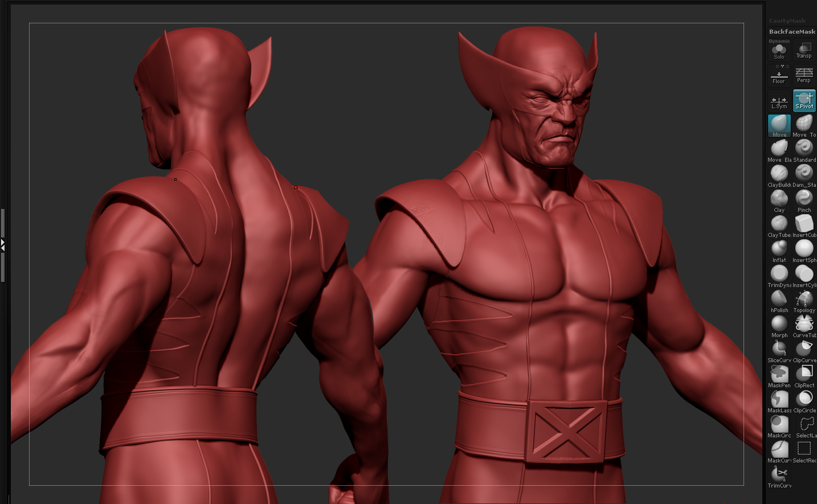Choose the SliceCurve brush
Image resolution: width=817 pixels, height=504 pixels.
click(779, 351)
